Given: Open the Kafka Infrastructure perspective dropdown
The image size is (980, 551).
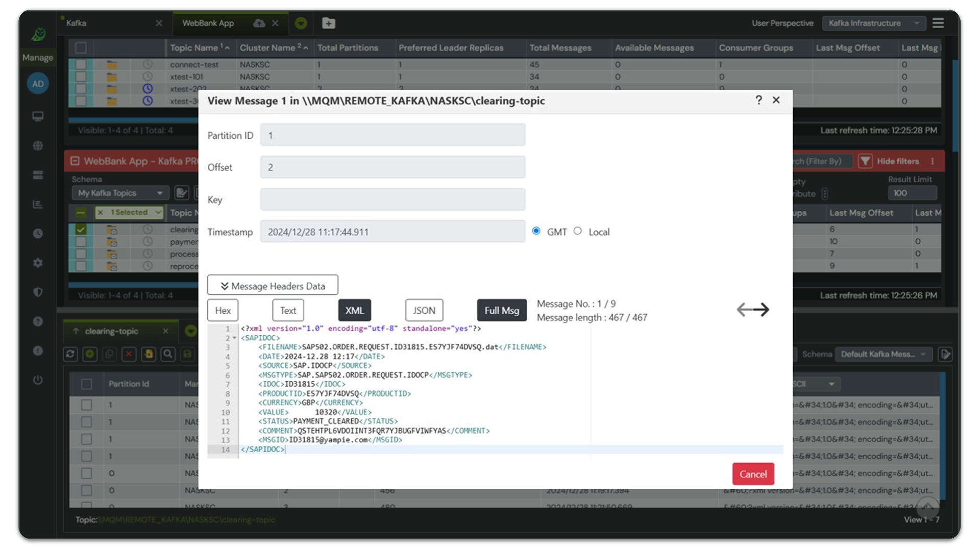Looking at the screenshot, I should pos(874,23).
